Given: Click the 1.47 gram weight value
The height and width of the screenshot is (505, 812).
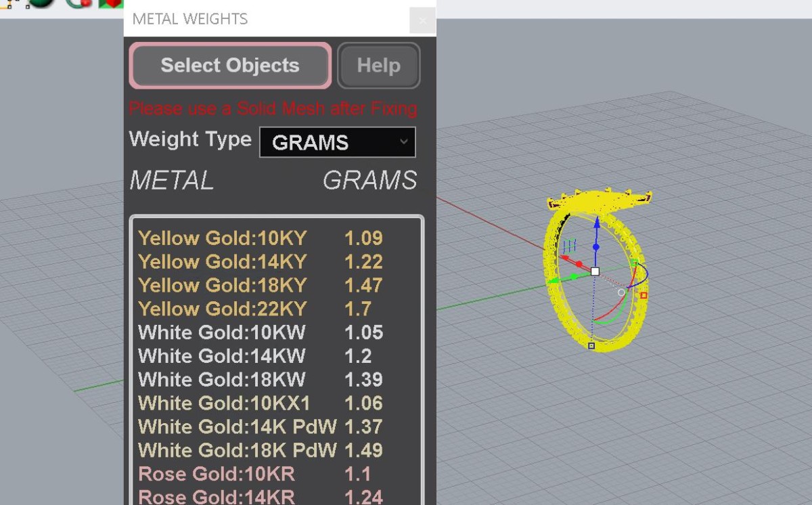Looking at the screenshot, I should [363, 285].
